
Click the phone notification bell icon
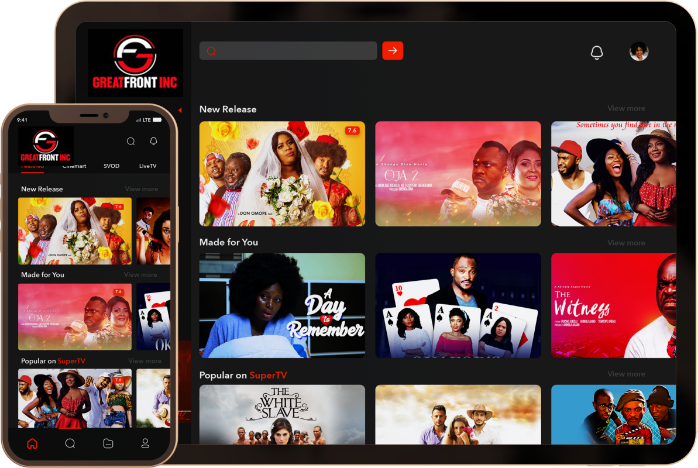[154, 141]
